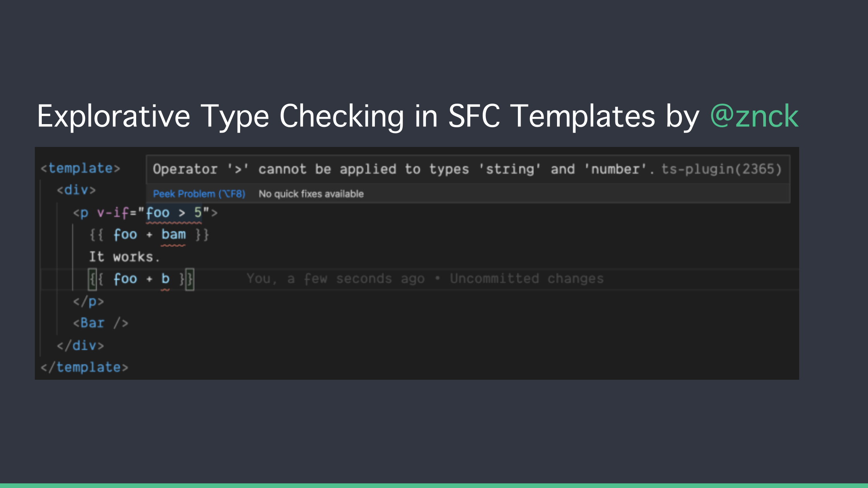This screenshot has height=488, width=868.
Task: Click the 'No quick fixes available' text
Action: [x=311, y=194]
